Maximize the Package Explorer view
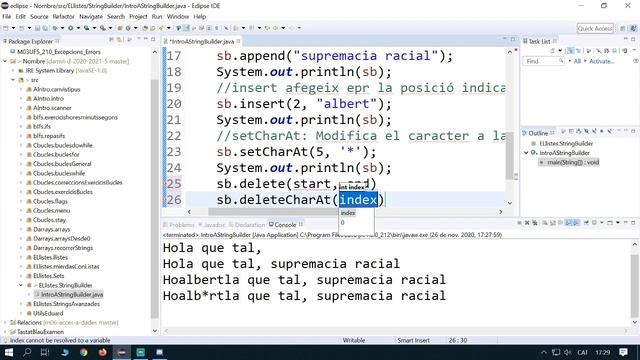Viewport: 640px width, 360px height. pos(153,39)
